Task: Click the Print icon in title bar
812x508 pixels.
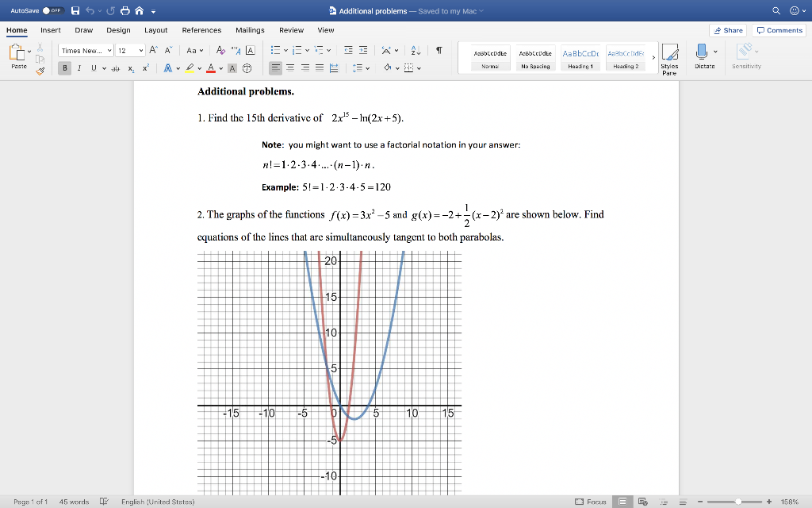Action: pos(124,11)
